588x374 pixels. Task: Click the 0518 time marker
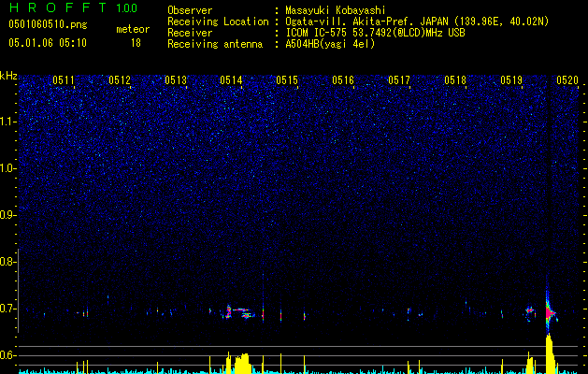(455, 80)
